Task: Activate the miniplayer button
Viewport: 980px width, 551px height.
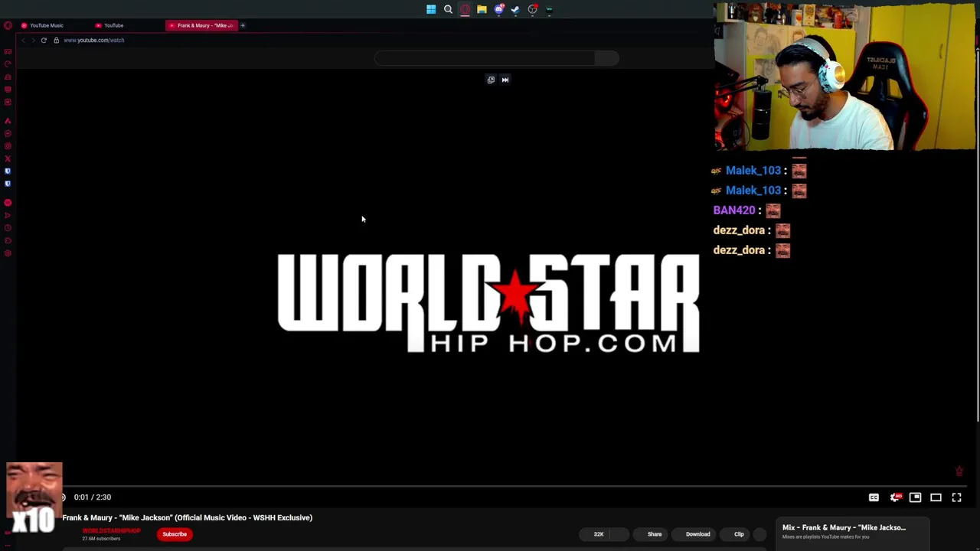Action: coord(915,497)
